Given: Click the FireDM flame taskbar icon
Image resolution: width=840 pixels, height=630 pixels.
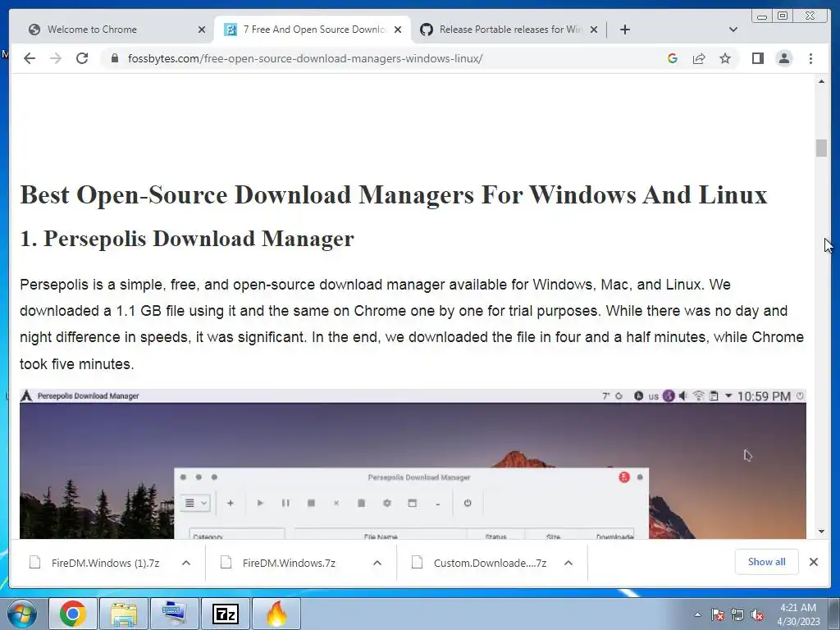Looking at the screenshot, I should pyautogui.click(x=276, y=614).
